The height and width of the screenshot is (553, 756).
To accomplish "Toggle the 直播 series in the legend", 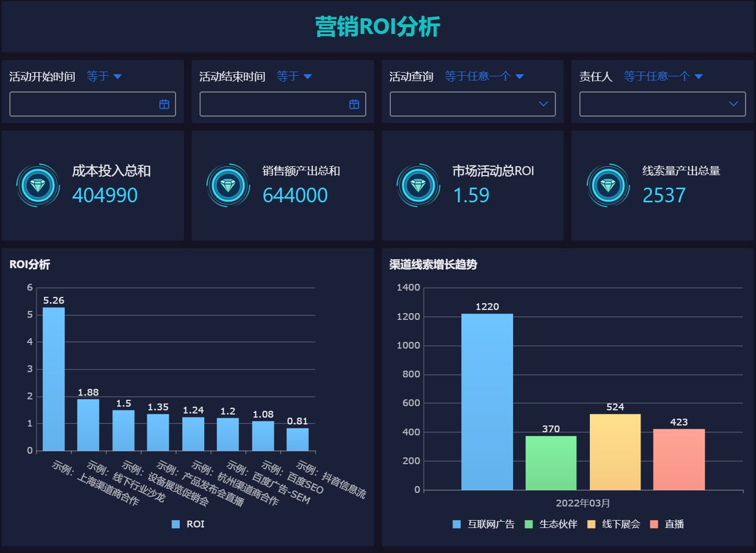I will click(655, 524).
